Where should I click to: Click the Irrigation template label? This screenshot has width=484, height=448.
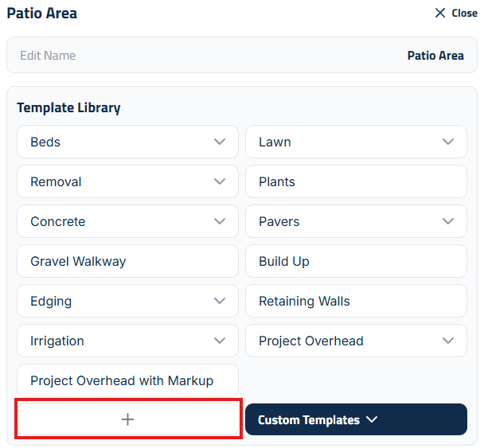click(x=57, y=341)
